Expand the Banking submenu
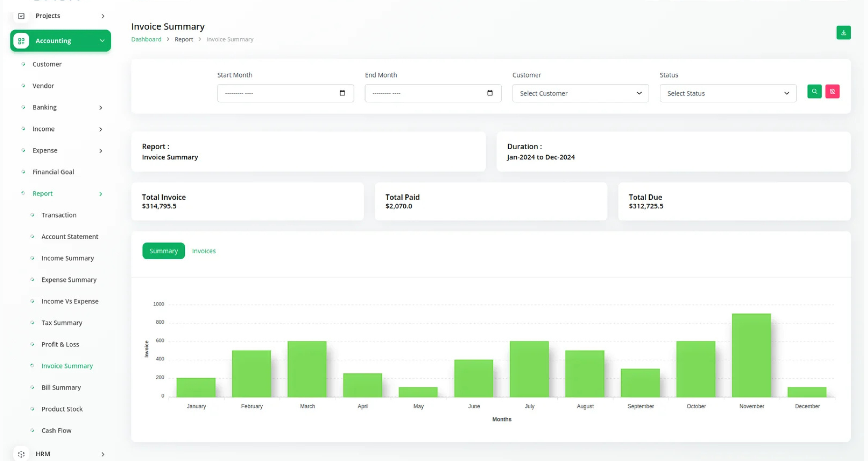 pyautogui.click(x=100, y=108)
